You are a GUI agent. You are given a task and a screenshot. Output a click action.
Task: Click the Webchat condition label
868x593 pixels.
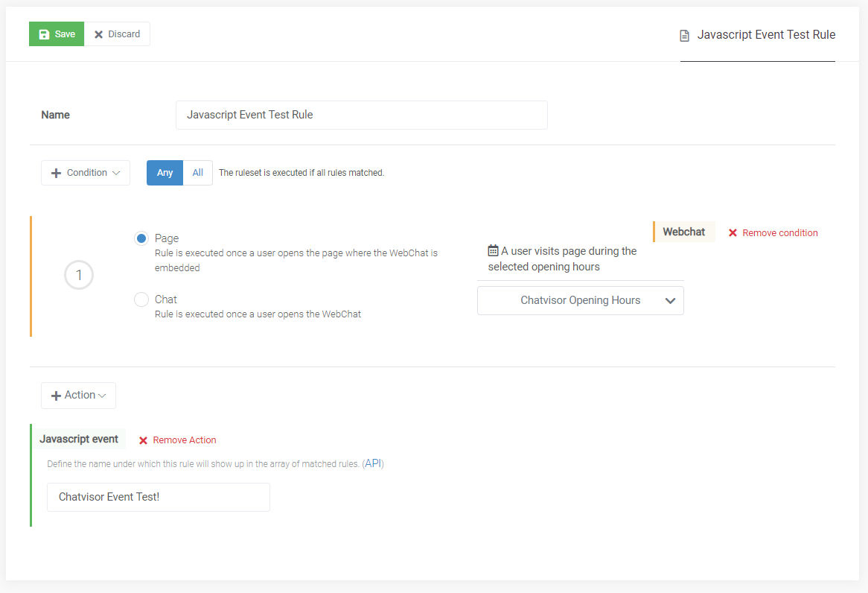[683, 232]
